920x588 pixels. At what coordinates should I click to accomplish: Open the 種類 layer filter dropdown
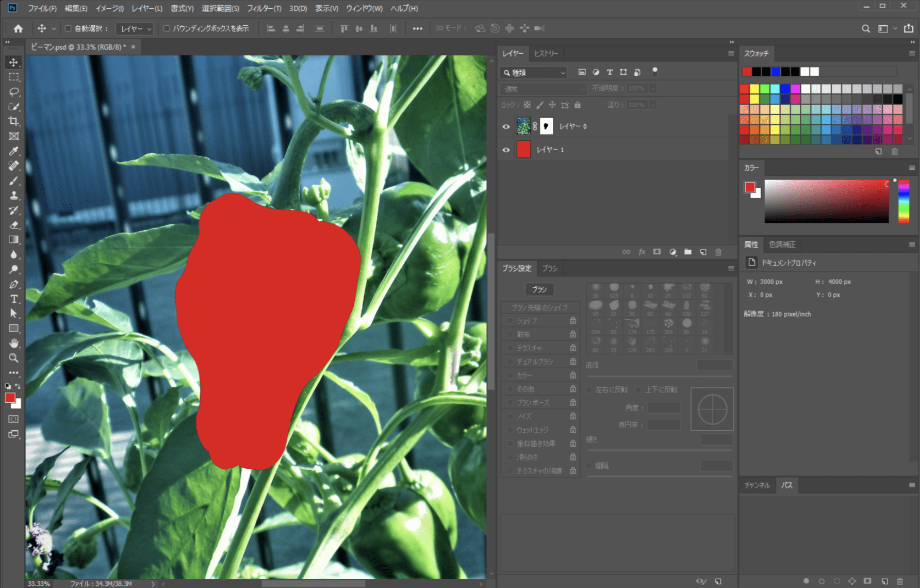(534, 73)
